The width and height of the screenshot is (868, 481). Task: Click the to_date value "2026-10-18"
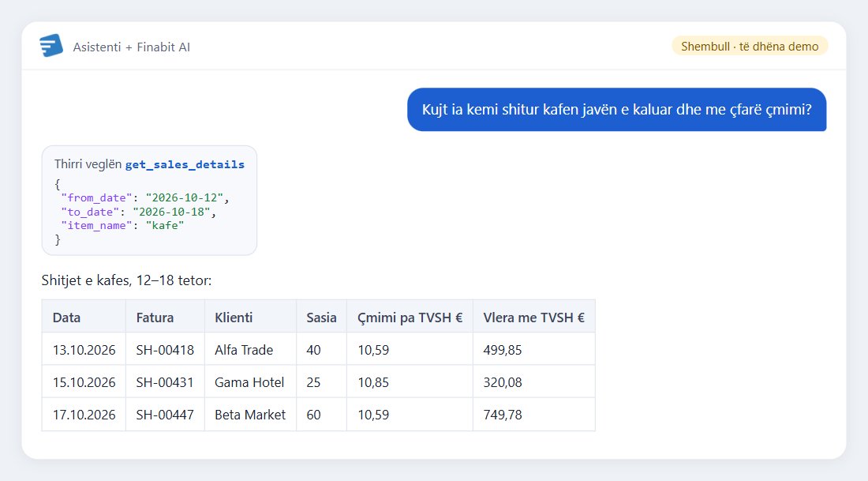(171, 212)
